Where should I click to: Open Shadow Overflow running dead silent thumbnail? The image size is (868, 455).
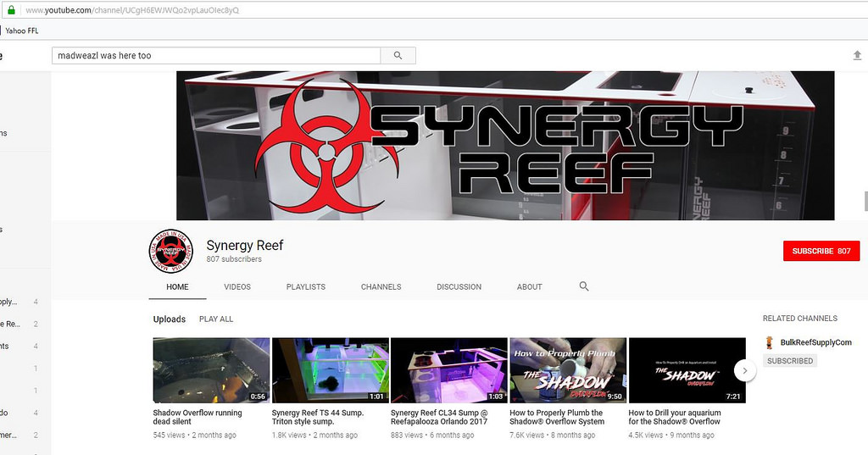[x=211, y=370]
